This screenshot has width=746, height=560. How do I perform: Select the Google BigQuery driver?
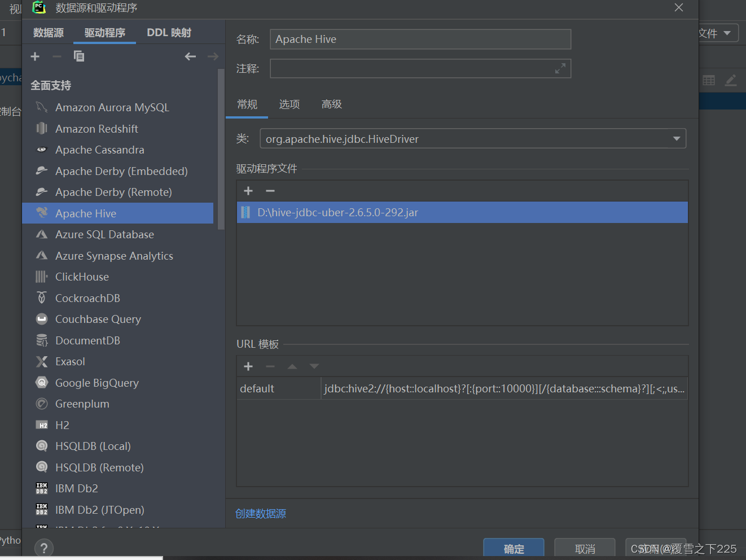[117, 383]
